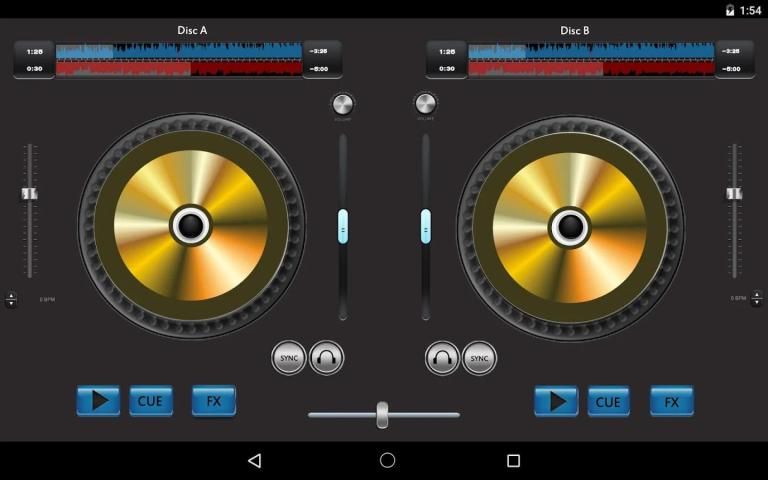Open FX effects for Disc A
Screen dimensions: 768x480
click(x=213, y=401)
